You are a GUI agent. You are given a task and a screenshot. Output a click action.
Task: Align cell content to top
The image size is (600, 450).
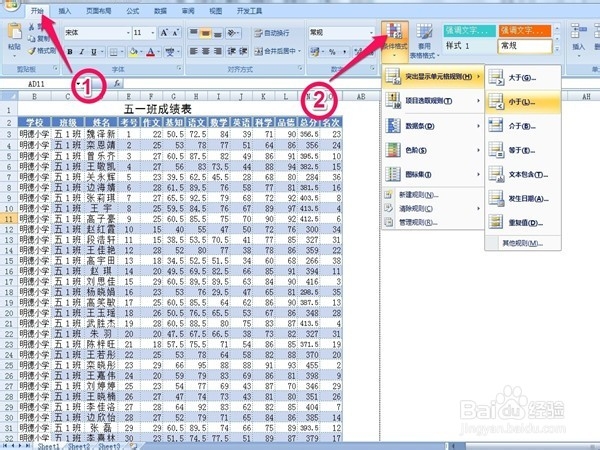(194, 33)
